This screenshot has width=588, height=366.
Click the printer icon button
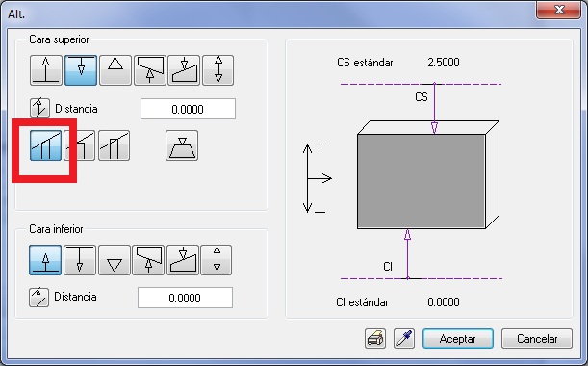click(x=375, y=339)
